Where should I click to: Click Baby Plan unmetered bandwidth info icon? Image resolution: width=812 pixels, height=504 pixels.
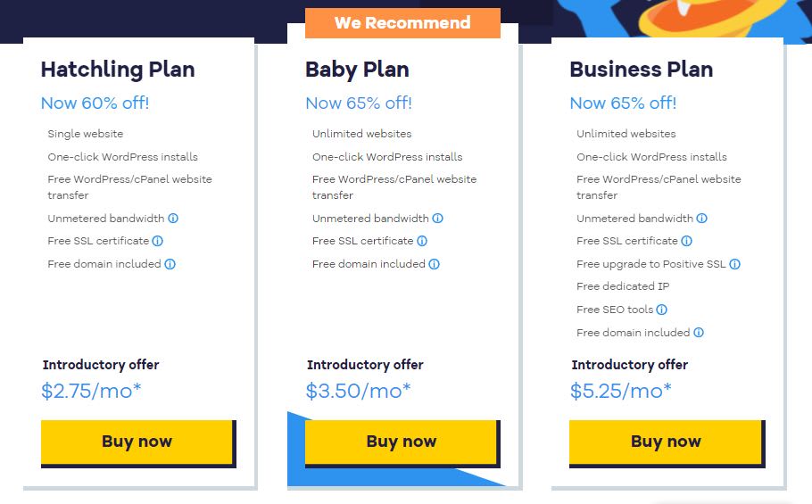[437, 219]
